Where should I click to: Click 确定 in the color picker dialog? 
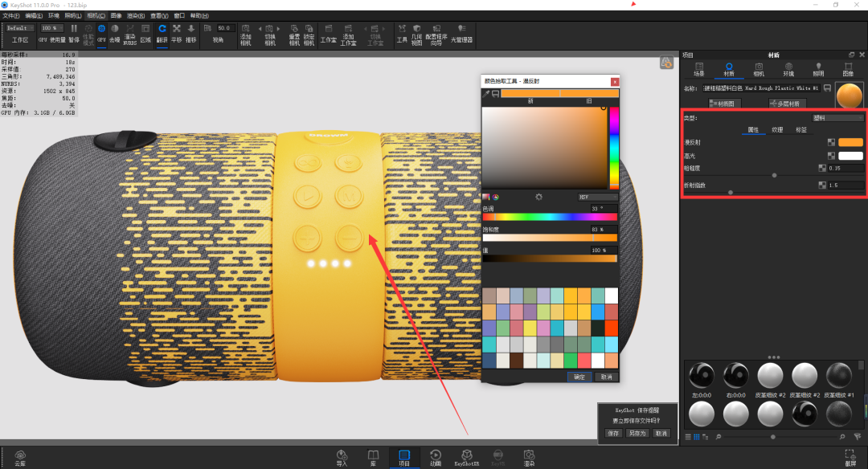tap(579, 377)
